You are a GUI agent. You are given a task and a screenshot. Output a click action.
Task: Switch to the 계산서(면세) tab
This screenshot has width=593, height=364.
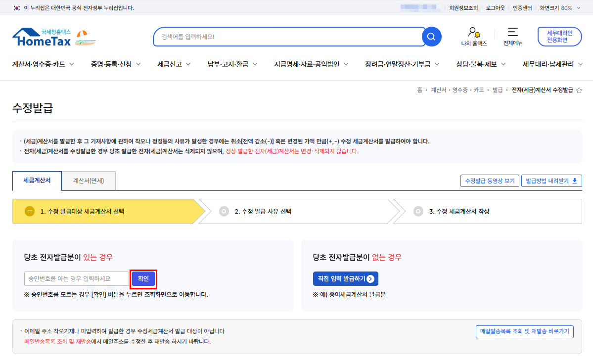[x=89, y=181]
